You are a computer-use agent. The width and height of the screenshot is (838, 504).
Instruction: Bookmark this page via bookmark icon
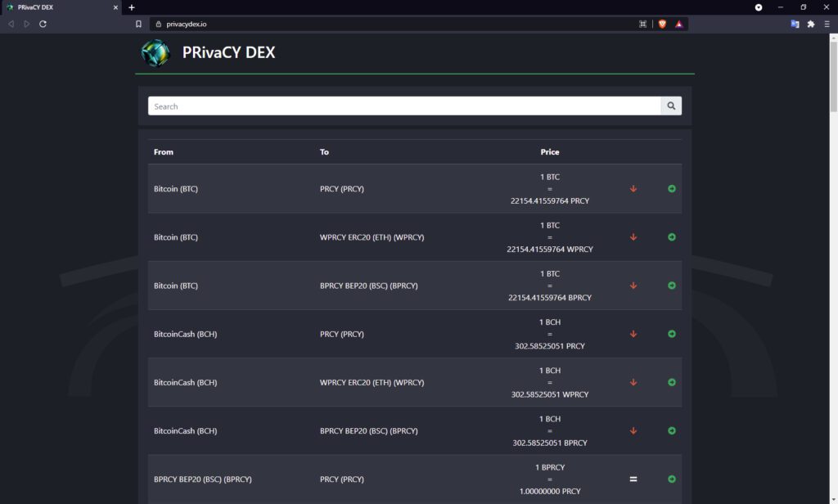(138, 24)
